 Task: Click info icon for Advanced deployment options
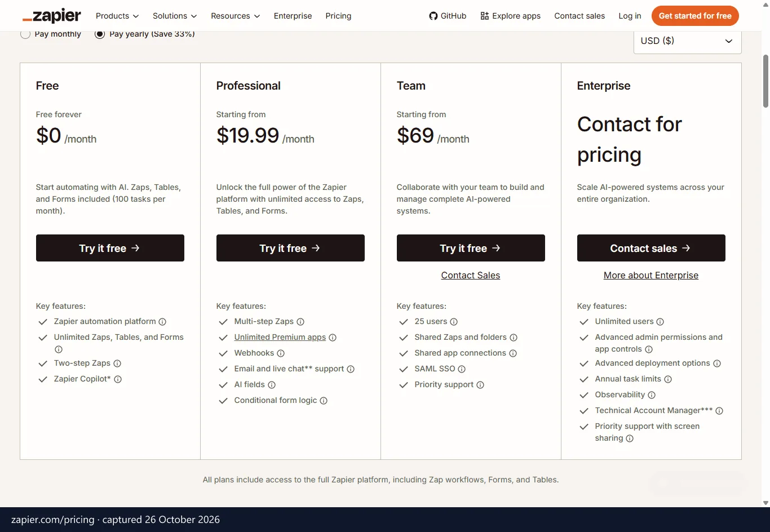pos(717,363)
